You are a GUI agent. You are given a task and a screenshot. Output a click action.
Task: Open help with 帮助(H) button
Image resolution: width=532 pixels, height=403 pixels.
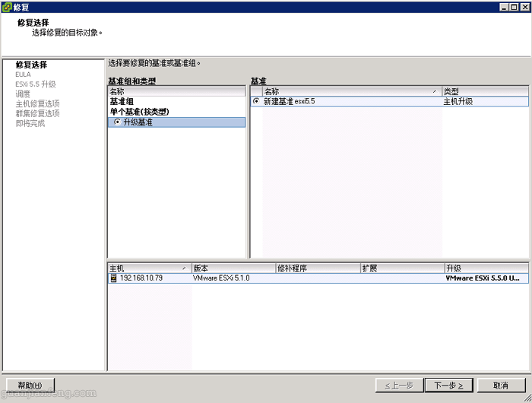point(30,386)
